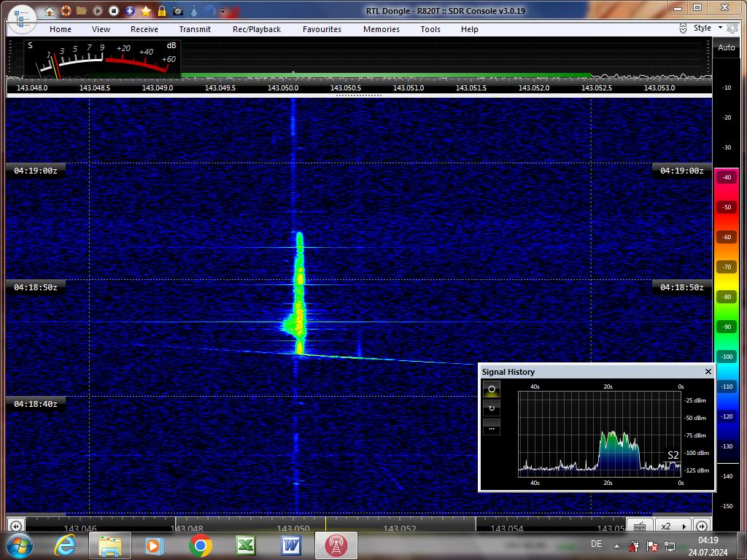
Task: Open the Memories ribbon tab
Action: click(x=382, y=29)
